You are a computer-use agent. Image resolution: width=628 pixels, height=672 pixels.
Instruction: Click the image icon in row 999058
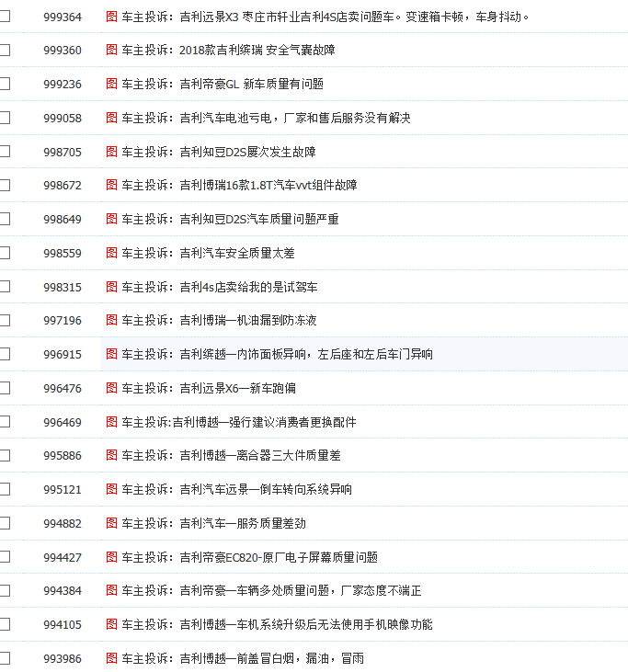[x=111, y=118]
